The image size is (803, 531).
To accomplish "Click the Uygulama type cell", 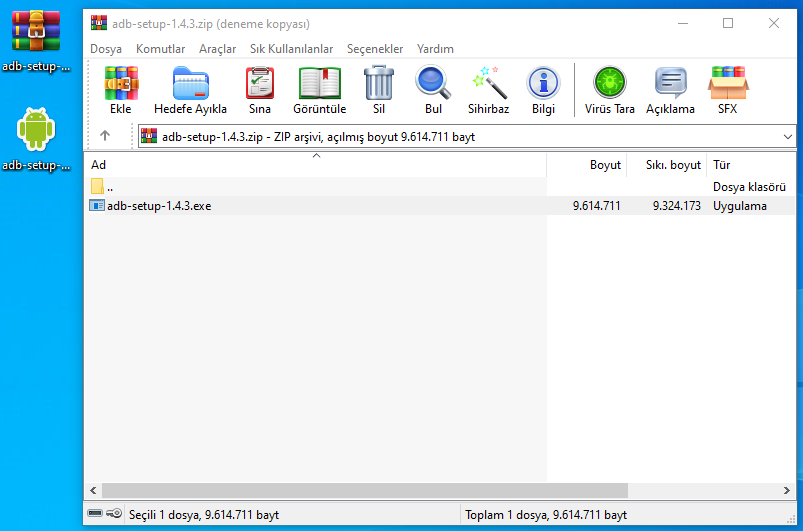I will pyautogui.click(x=739, y=206).
